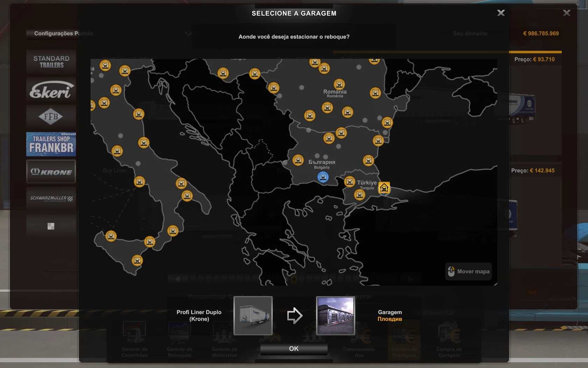Choose the garage marker left of България label
588x368 pixels.
[x=298, y=160]
